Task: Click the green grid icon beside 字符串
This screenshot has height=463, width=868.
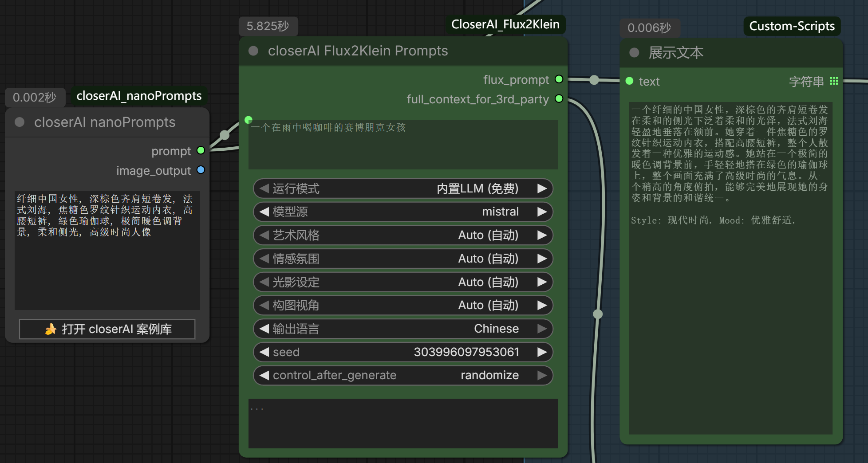Action: [834, 81]
